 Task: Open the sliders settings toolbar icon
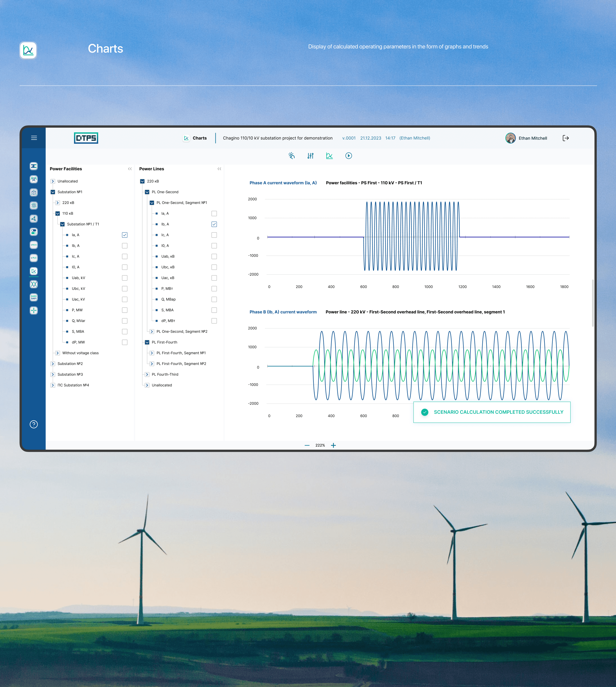[x=310, y=156]
